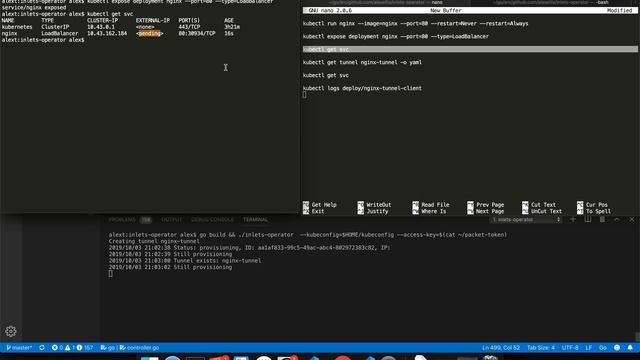Click nano 'Cut Text' shortcut

tap(539, 205)
